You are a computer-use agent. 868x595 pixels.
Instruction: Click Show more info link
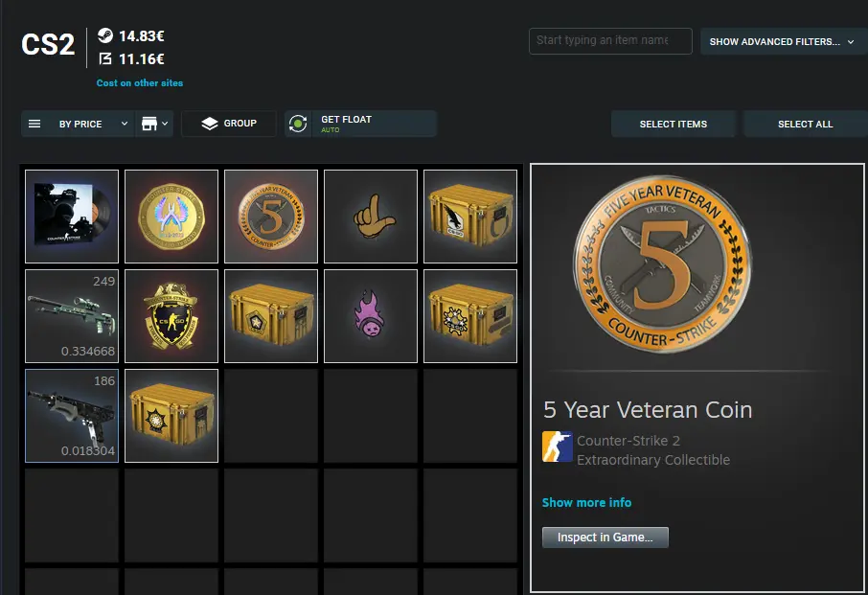coord(586,503)
